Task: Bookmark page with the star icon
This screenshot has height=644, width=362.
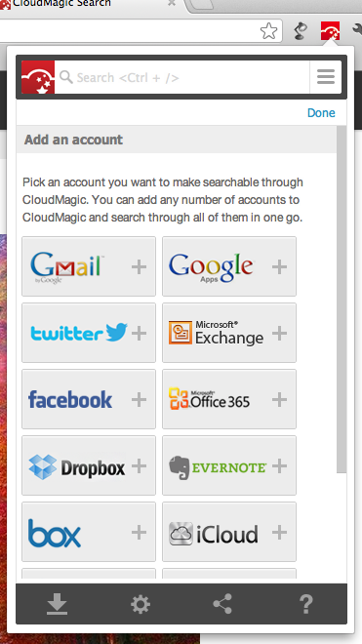Action: (x=268, y=31)
